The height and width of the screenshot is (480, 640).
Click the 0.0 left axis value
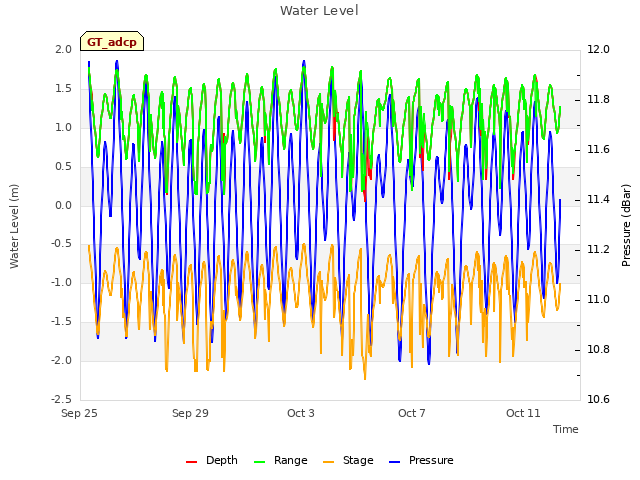pyautogui.click(x=63, y=205)
